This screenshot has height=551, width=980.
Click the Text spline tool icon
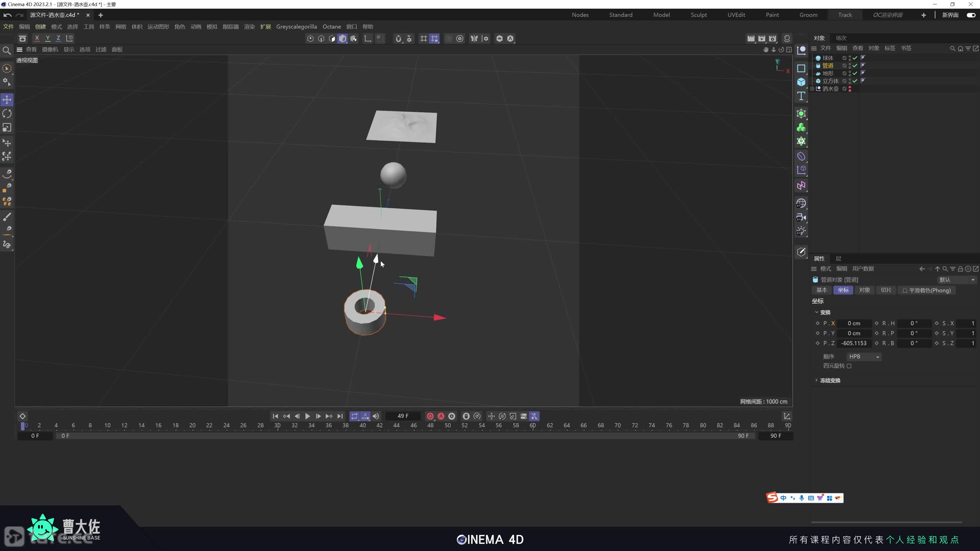[801, 96]
